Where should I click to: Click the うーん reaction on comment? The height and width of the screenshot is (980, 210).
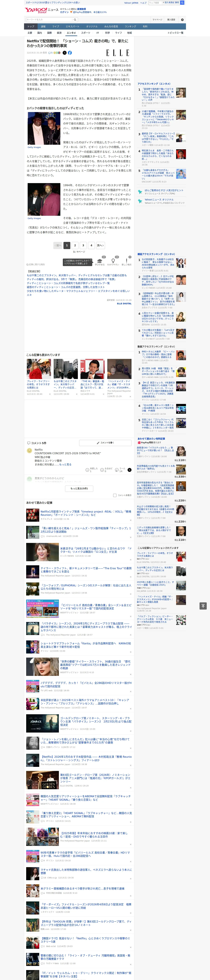(117, 470)
